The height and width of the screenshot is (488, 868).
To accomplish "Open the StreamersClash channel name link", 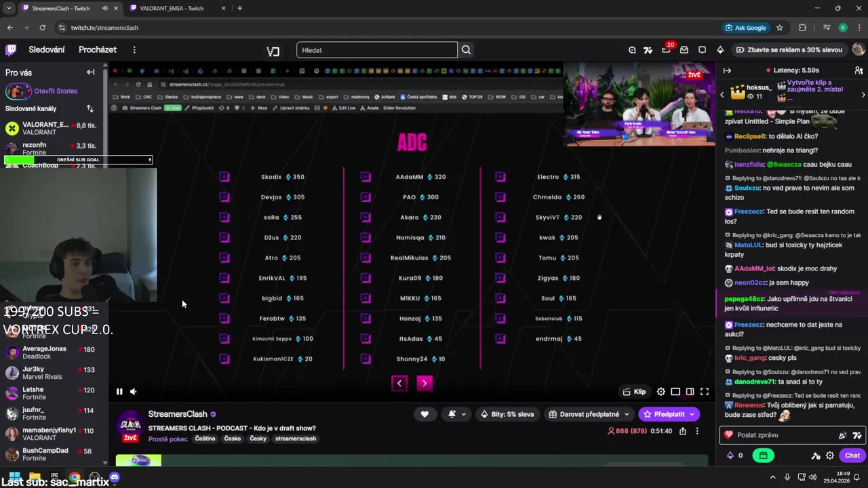I will click(x=178, y=414).
